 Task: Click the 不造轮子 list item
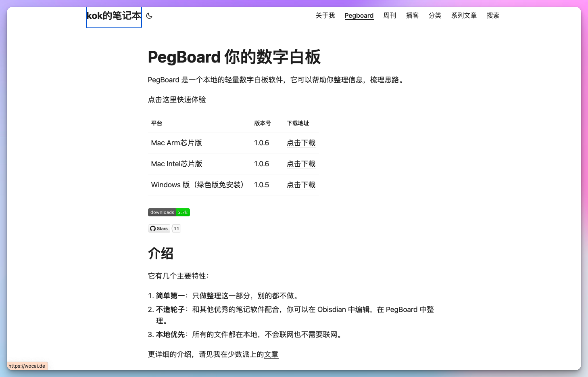(295, 315)
